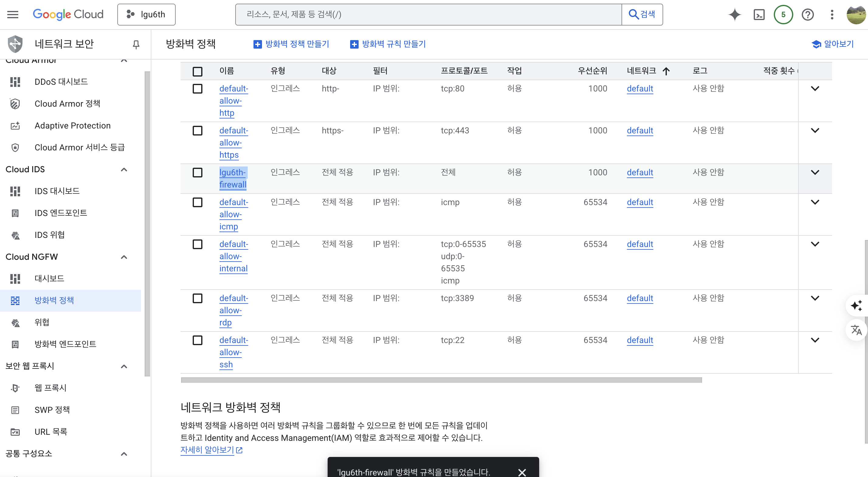Click the DDoS 대시보드 sidebar icon
Image resolution: width=868 pixels, height=477 pixels.
(x=15, y=81)
